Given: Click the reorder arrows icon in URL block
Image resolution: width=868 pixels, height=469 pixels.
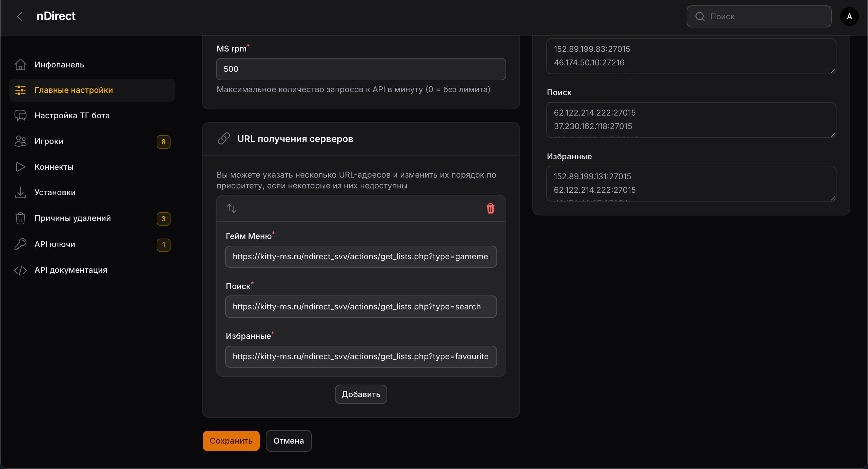Looking at the screenshot, I should [x=232, y=208].
